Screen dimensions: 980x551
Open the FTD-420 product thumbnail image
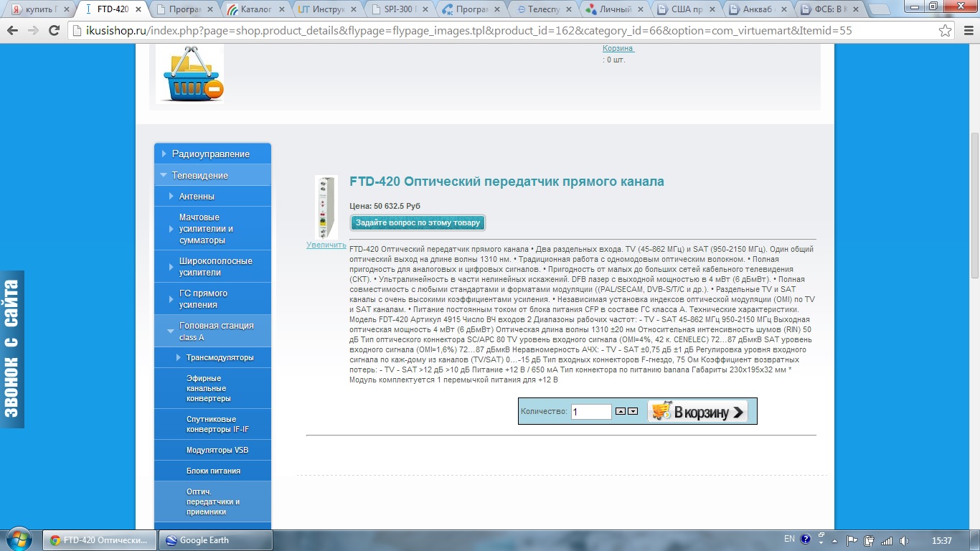(326, 207)
